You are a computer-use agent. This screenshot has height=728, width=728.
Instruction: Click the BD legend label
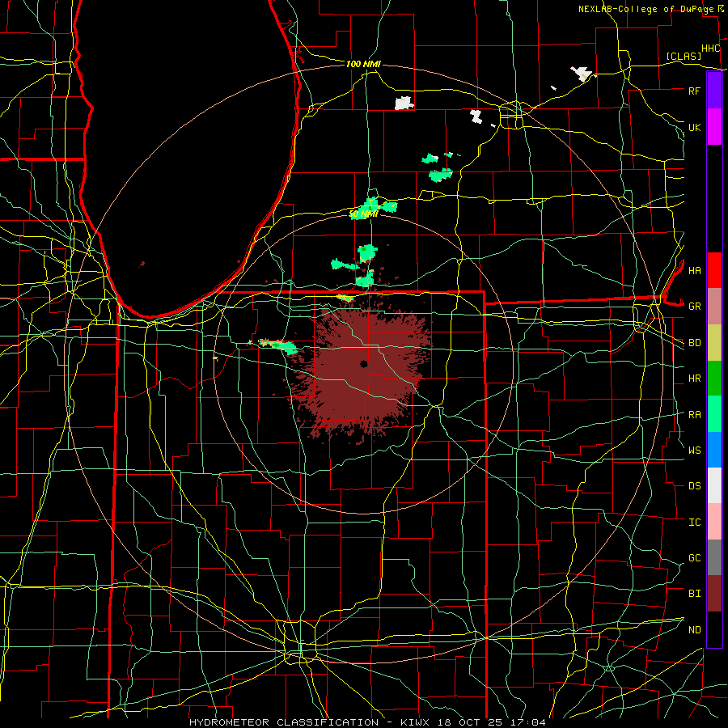point(694,343)
